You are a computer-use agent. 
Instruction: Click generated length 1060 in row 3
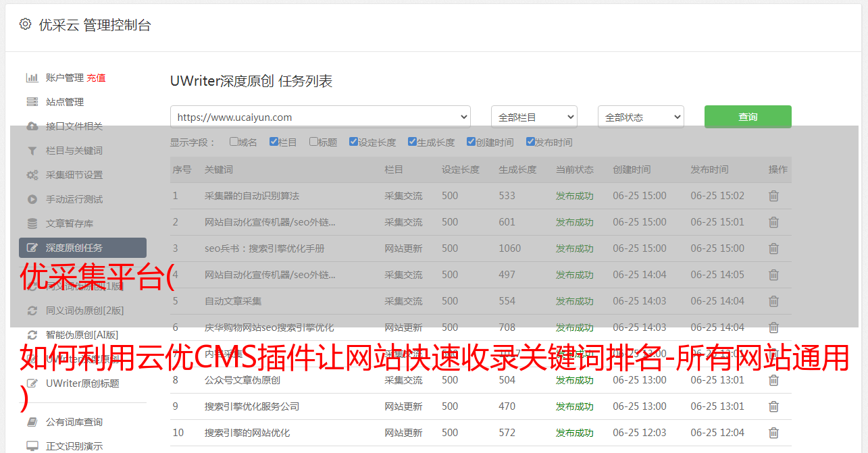click(510, 248)
